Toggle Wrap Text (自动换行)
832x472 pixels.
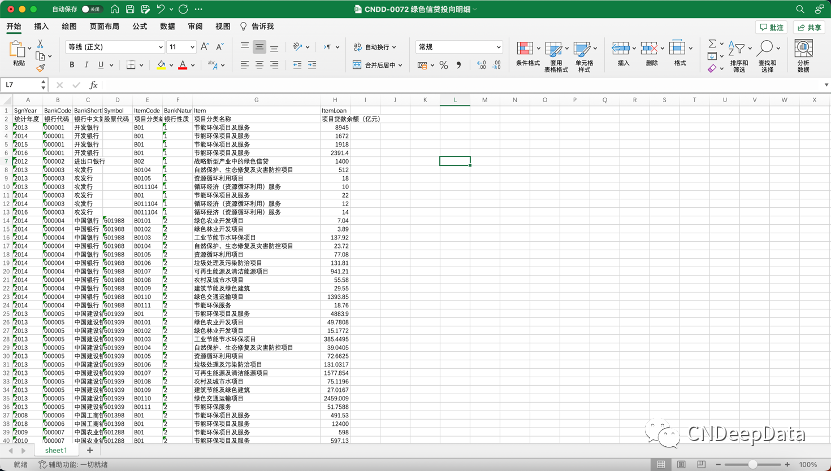[x=375, y=47]
